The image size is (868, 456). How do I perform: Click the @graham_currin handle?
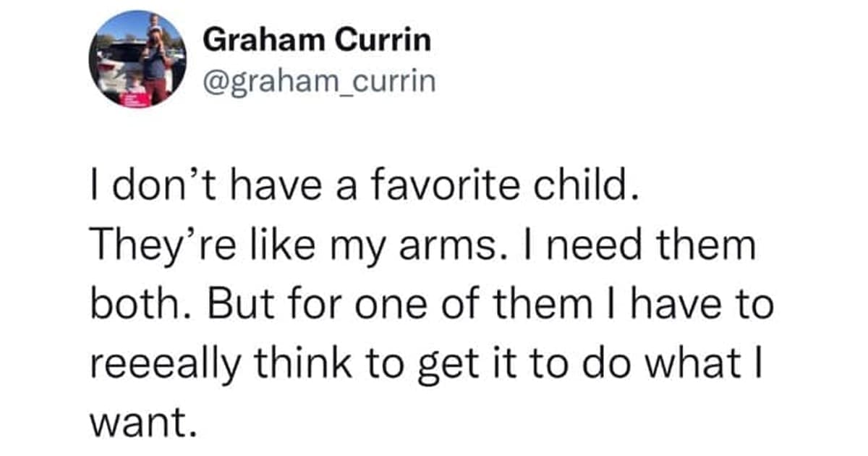point(320,82)
